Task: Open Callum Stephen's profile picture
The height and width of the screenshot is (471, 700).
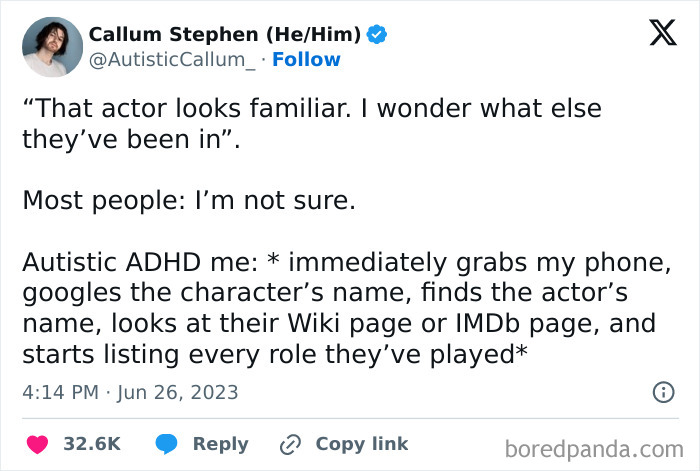Action: [51, 47]
